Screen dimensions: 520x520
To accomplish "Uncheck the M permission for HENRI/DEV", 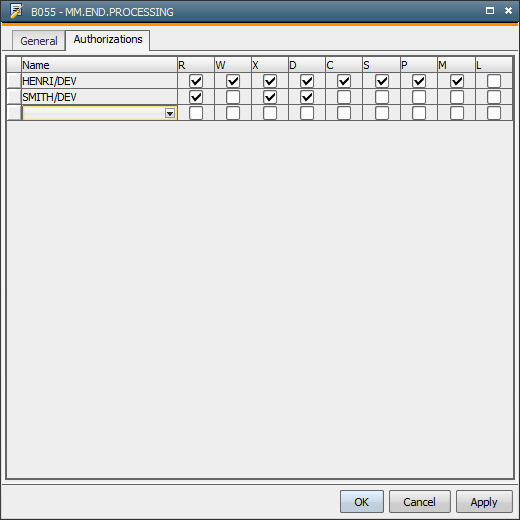I will click(x=457, y=81).
